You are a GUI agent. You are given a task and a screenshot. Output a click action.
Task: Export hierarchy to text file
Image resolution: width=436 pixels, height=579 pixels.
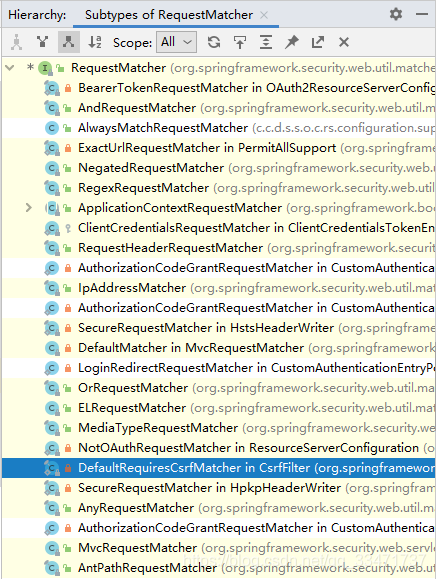coord(317,42)
